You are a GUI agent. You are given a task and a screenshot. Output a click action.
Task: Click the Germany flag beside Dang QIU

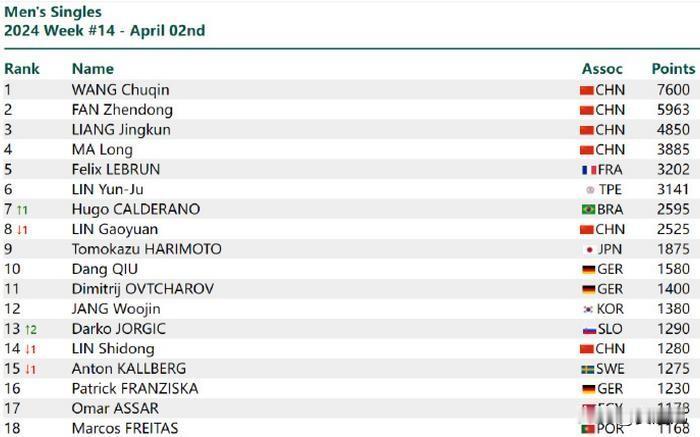pyautogui.click(x=589, y=270)
